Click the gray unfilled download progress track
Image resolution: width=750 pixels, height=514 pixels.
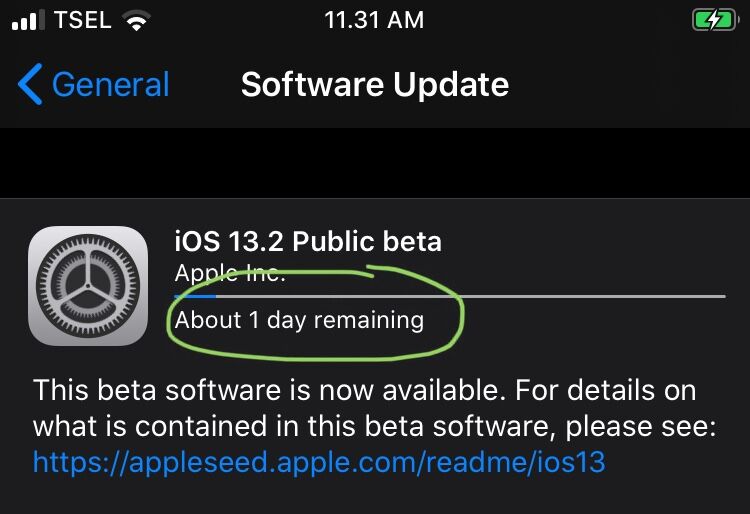coord(471,296)
